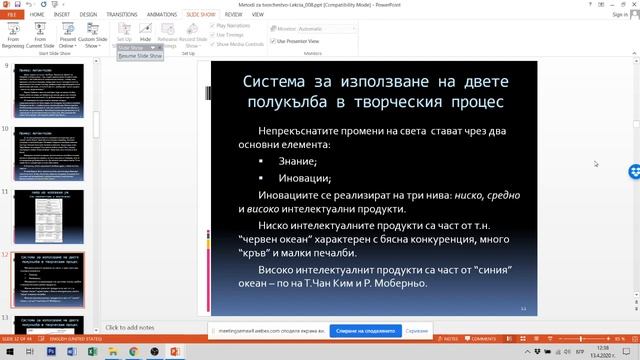
Task: Click Save icon in Quick Access Toolbar
Action: pyautogui.click(x=17, y=4)
